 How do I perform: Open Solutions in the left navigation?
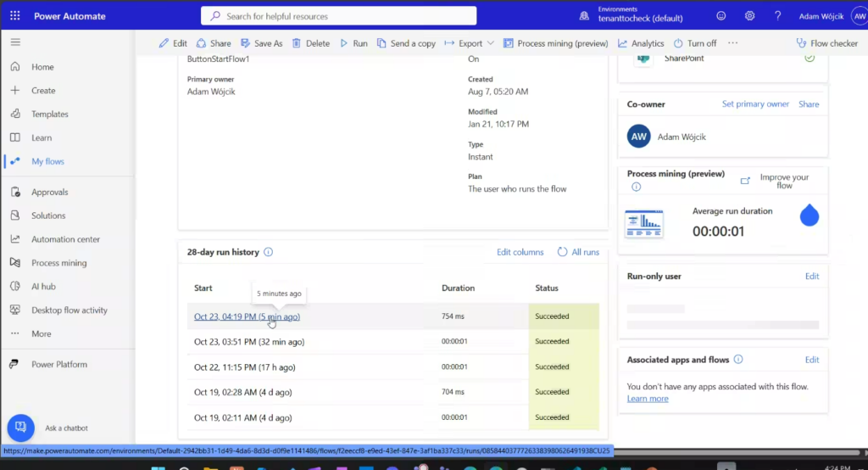[48, 215]
